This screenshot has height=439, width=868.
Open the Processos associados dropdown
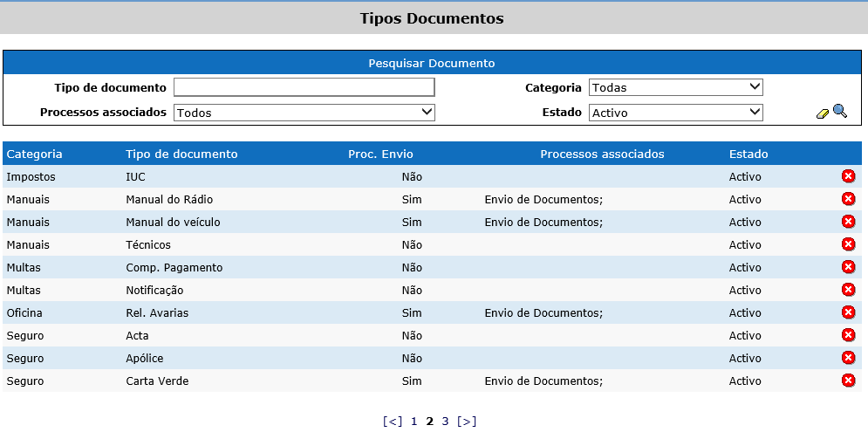pyautogui.click(x=304, y=113)
